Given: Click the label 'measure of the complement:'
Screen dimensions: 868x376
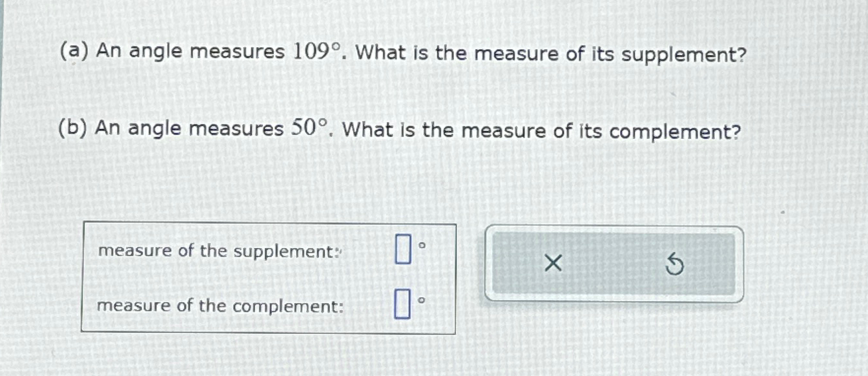Looking at the screenshot, I should (x=220, y=306).
